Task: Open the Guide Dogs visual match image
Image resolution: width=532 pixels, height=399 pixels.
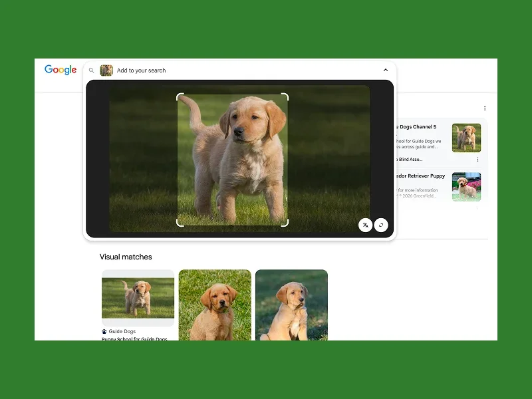Action: coord(138,298)
